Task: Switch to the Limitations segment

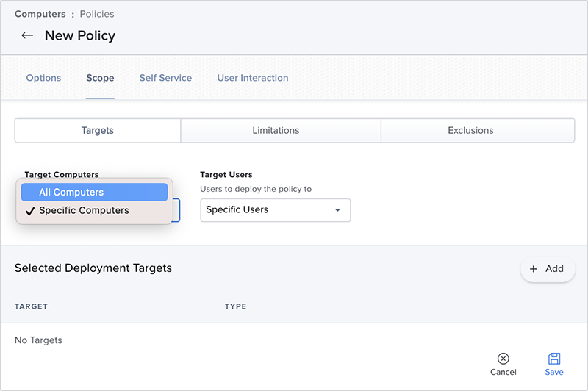Action: 276,131
